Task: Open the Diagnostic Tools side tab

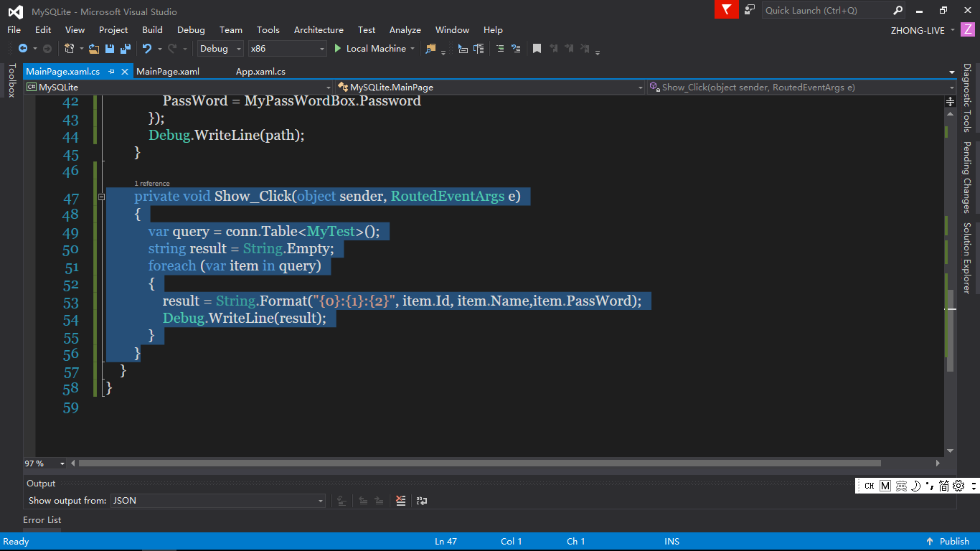Action: coord(967,98)
